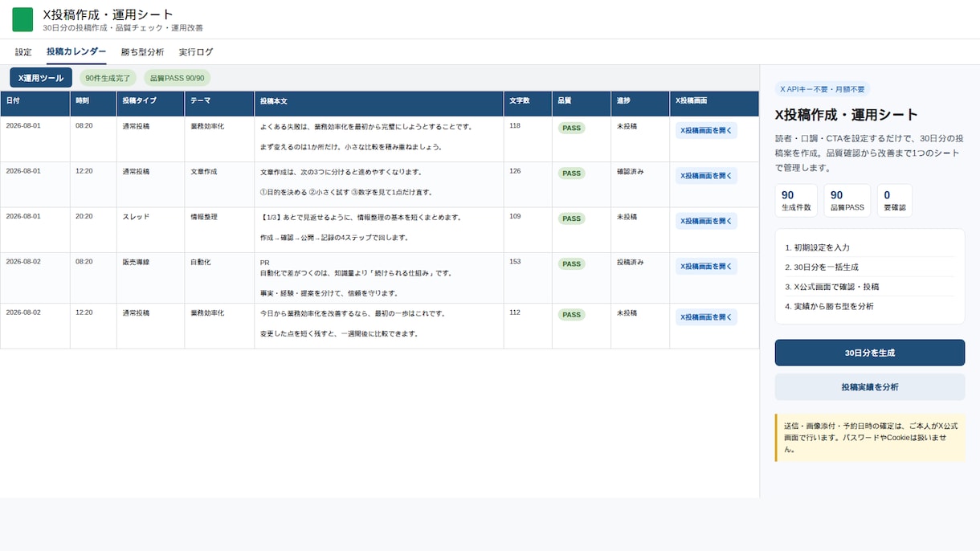980x551 pixels.
Task: Click step 4. 実績から勝ち型を分析
Action: 870,306
